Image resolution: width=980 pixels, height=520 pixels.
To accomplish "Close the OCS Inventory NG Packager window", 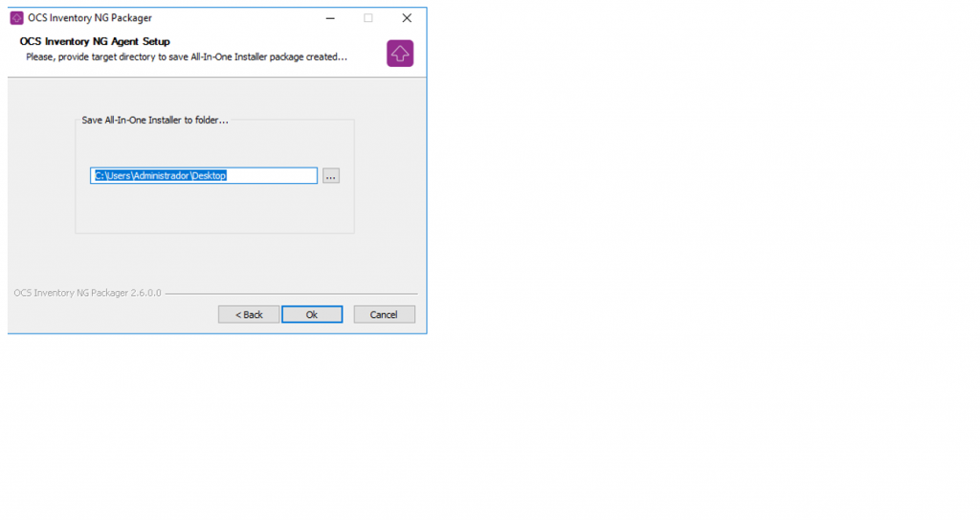I will (407, 18).
